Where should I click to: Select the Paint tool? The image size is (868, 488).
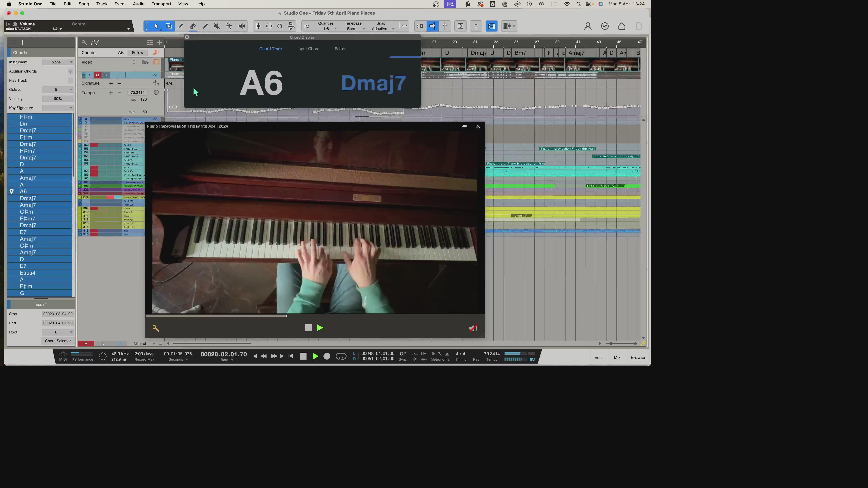[x=205, y=26]
